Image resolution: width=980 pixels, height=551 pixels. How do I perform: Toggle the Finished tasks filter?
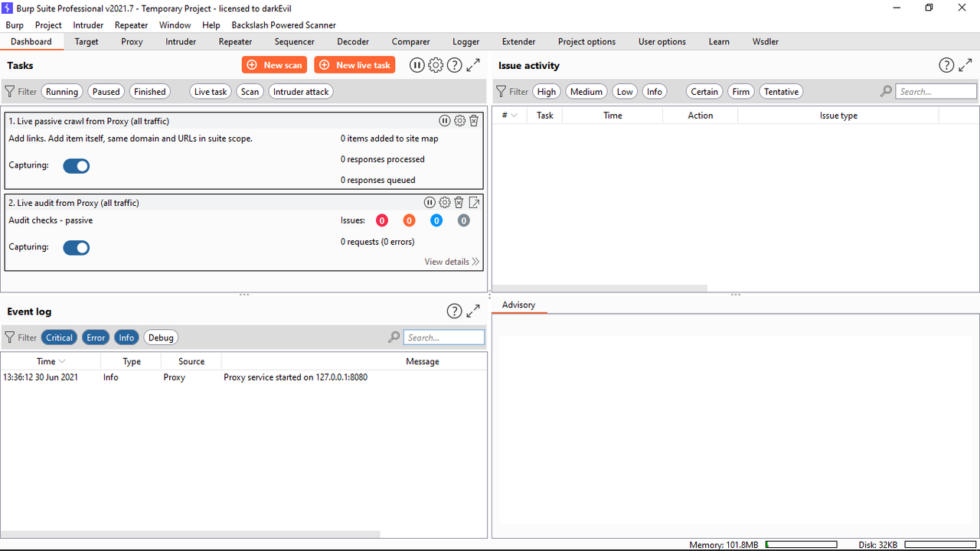click(150, 91)
